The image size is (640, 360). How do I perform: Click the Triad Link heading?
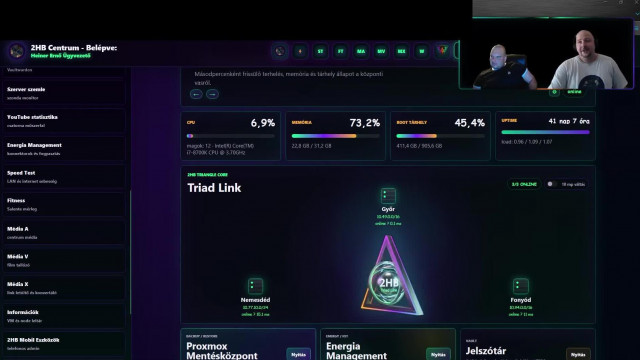(x=214, y=188)
